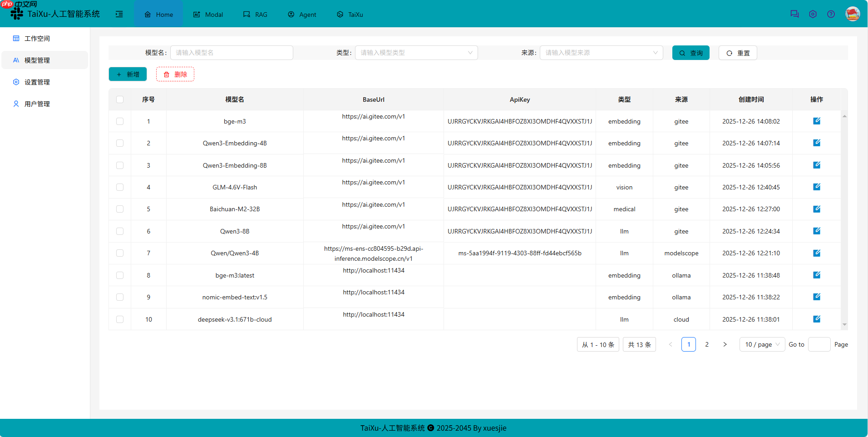Go to page 2 of the model list
Screen dimensions: 868x437
706,344
